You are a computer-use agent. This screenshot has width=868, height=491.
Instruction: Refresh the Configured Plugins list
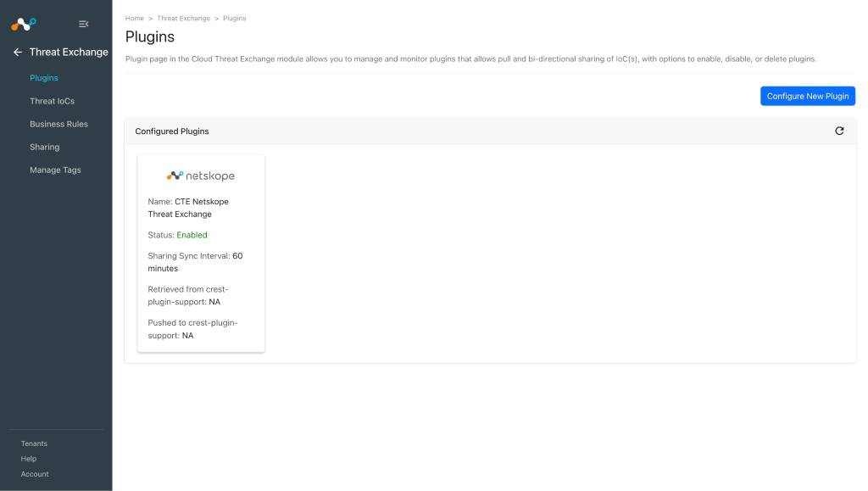839,131
